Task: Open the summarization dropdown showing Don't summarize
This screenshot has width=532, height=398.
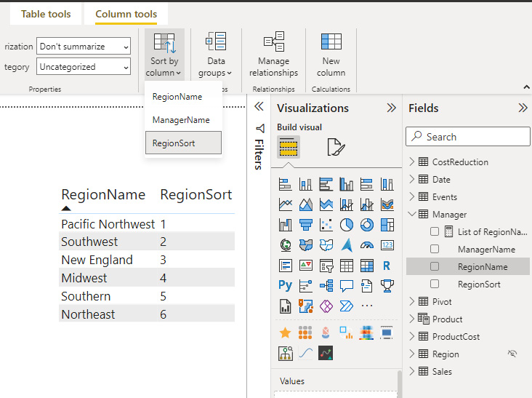Action: pyautogui.click(x=84, y=47)
